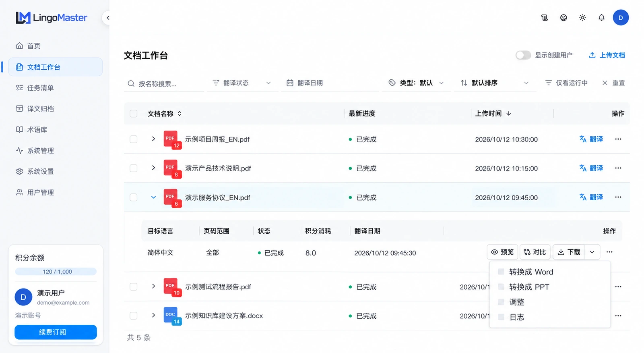Select 转换成 PPT menu item
The width and height of the screenshot is (644, 353).
point(550,287)
